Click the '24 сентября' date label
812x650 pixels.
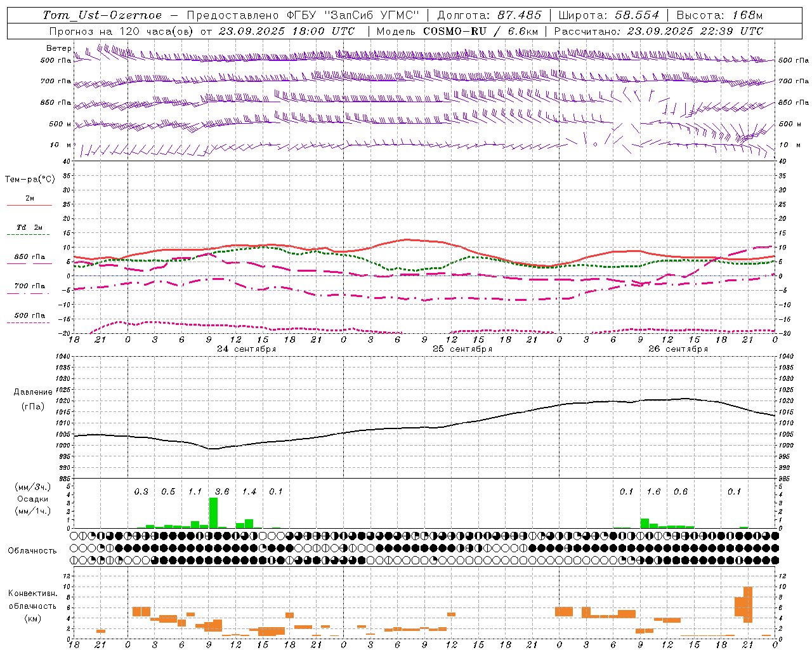[247, 349]
